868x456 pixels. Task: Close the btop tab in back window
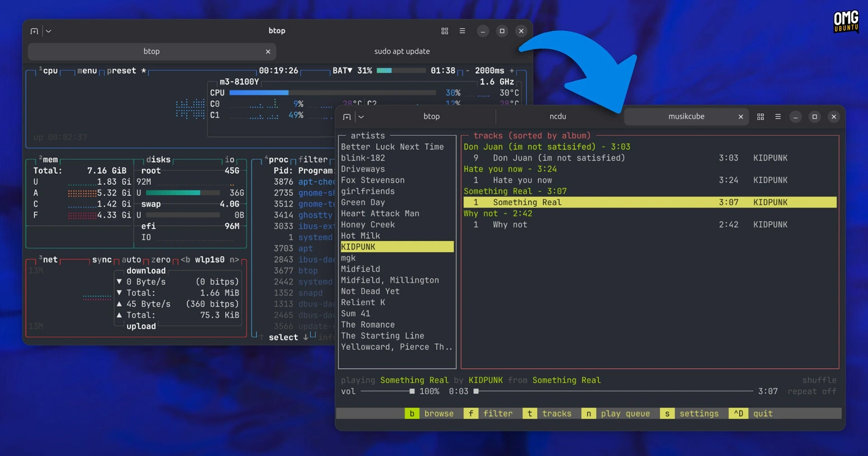pos(268,52)
